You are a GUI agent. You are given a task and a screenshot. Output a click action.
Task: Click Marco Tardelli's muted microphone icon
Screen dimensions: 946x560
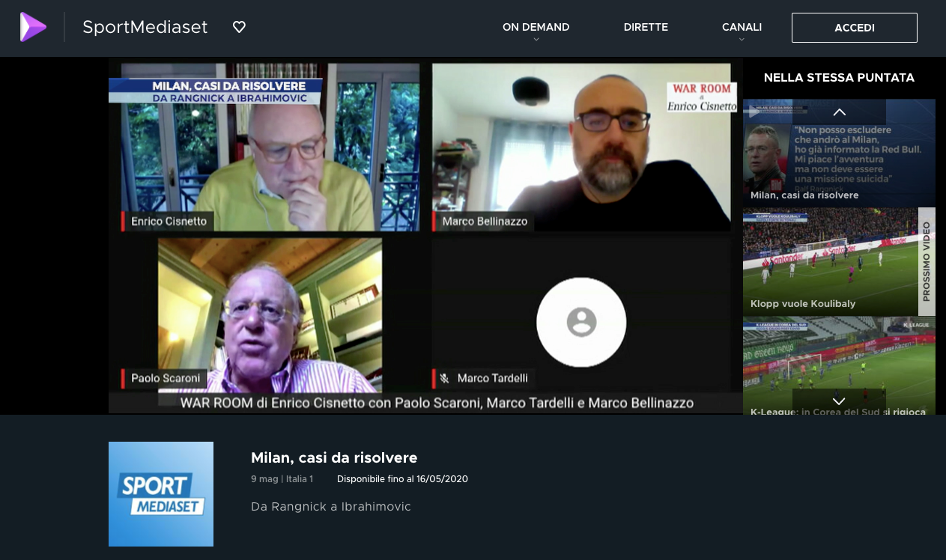click(x=444, y=378)
